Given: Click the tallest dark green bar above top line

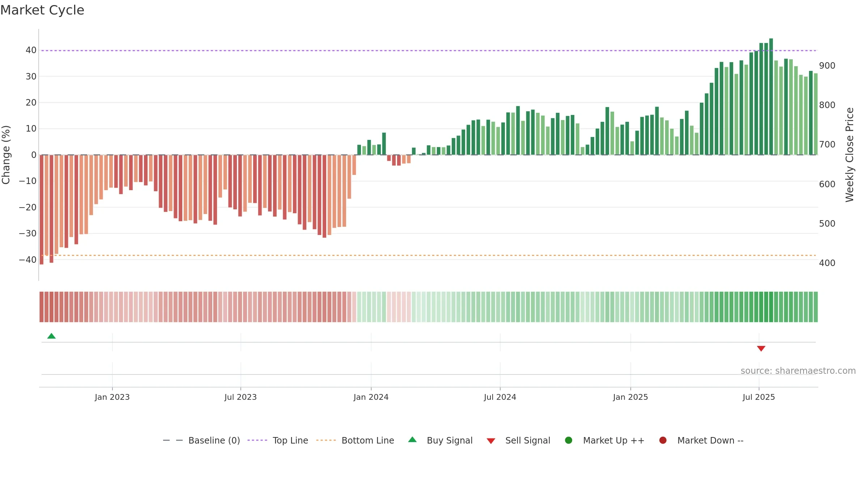Looking at the screenshot, I should point(771,97).
